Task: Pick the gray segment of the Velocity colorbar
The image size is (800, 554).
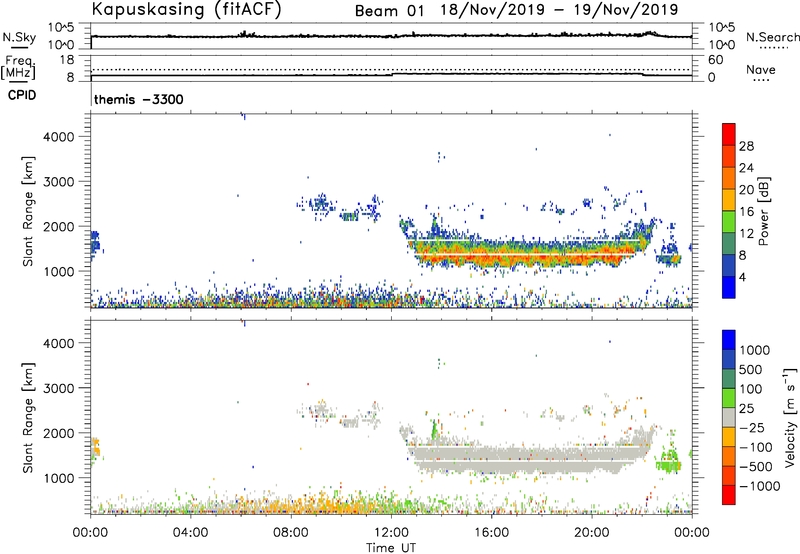Action: [729, 417]
